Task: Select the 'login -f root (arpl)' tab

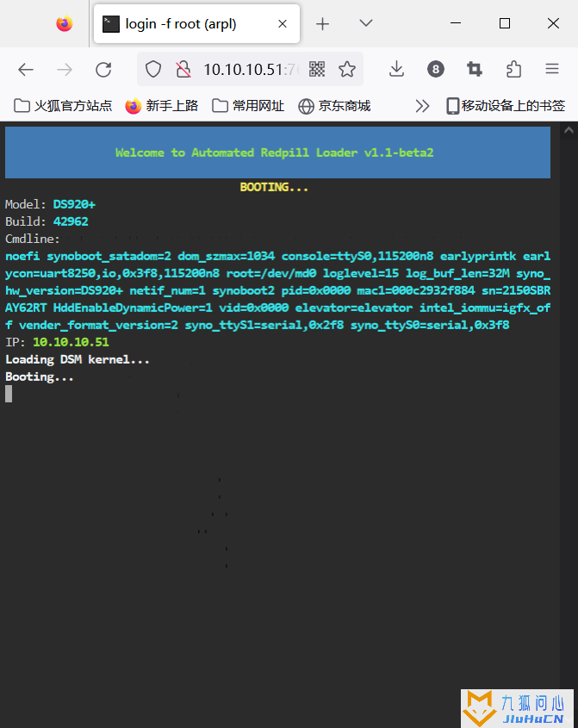Action: click(x=196, y=23)
